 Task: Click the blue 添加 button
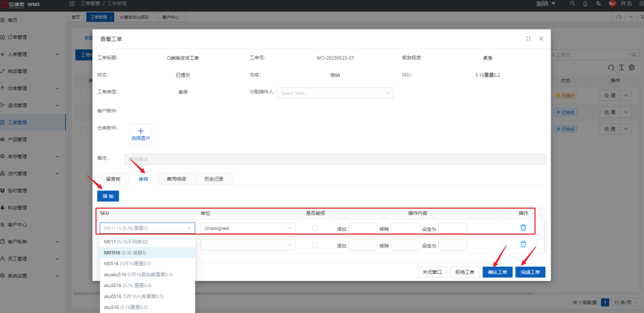[x=108, y=196]
